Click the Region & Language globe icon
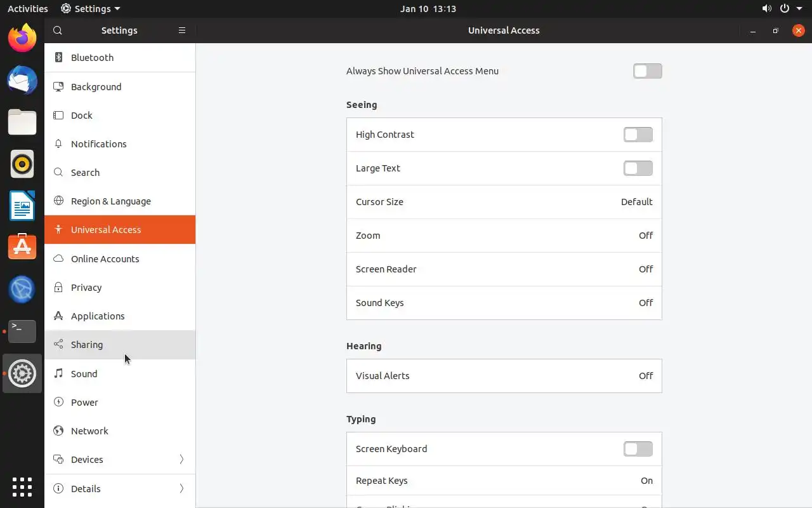 click(58, 201)
